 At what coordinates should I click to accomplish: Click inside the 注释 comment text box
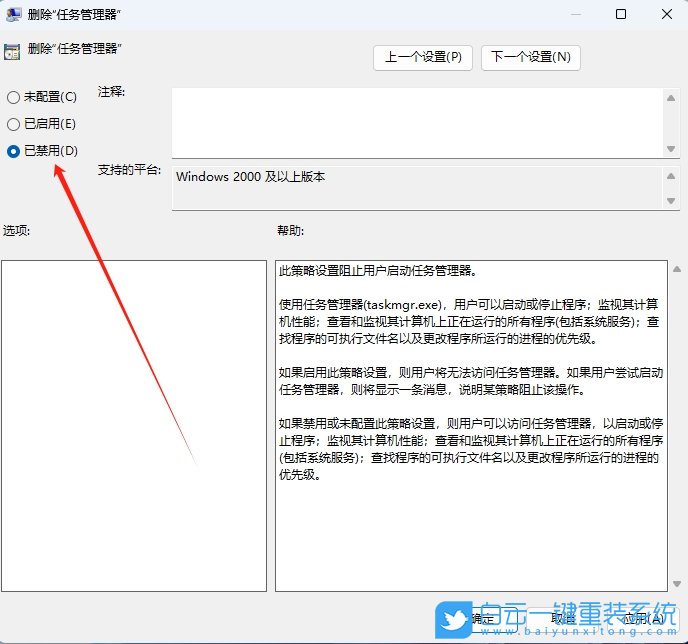point(417,123)
